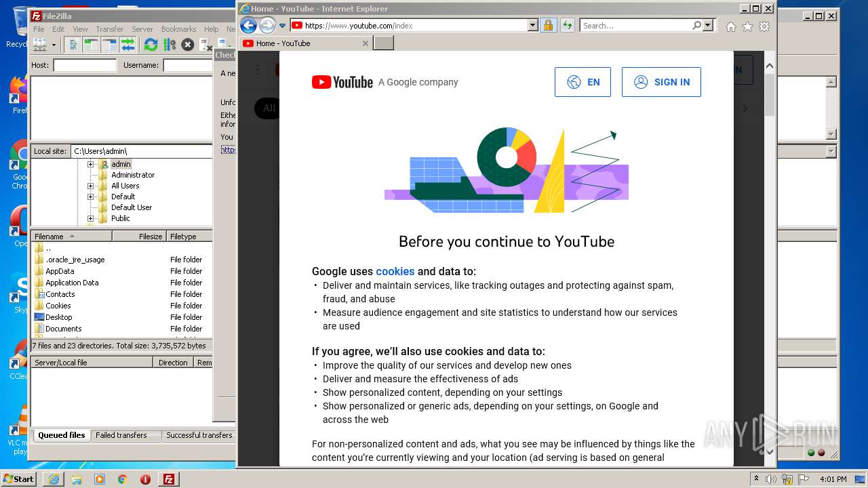Toggle local directory tree display in FileZilla
The image size is (868, 488).
[91, 45]
